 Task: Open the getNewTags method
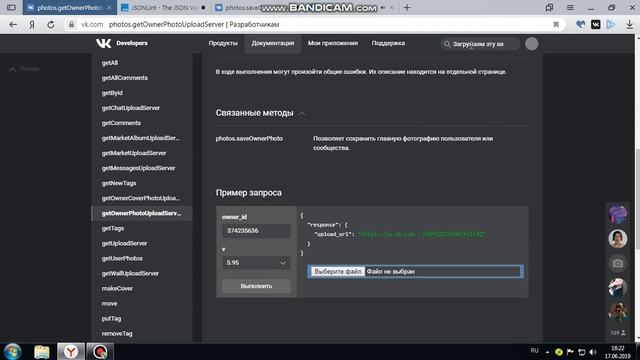(x=119, y=183)
